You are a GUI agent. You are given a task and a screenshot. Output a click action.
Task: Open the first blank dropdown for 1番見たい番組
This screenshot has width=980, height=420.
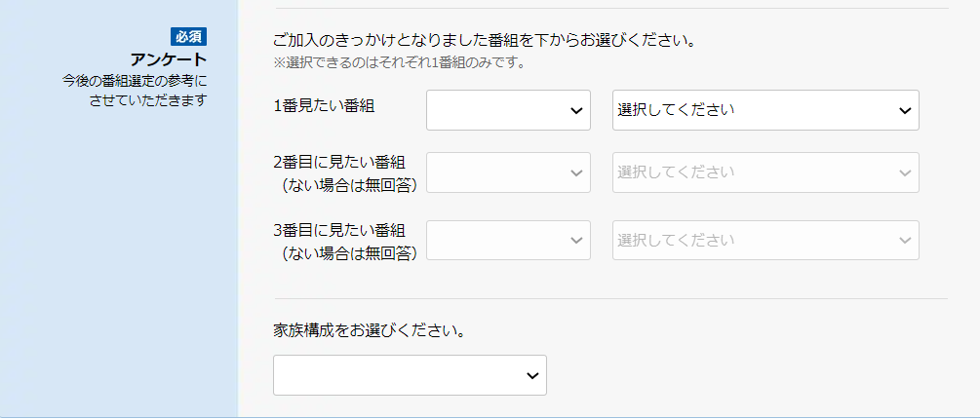click(497, 111)
